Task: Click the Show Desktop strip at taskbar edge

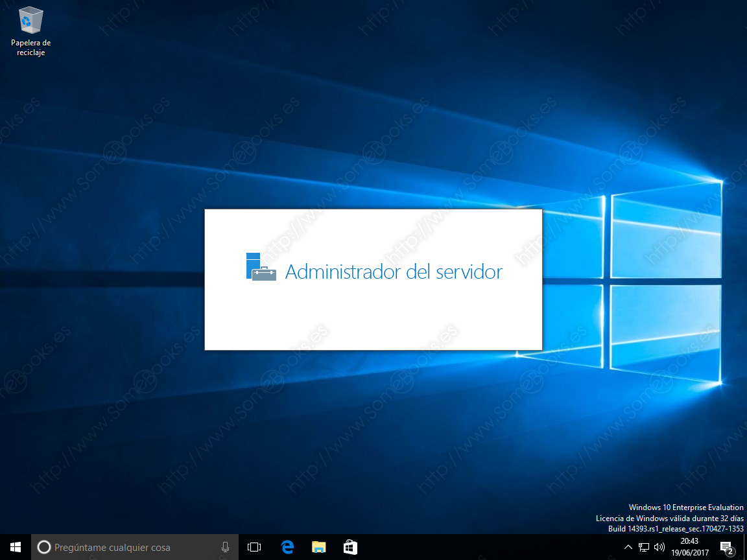Action: click(x=745, y=548)
